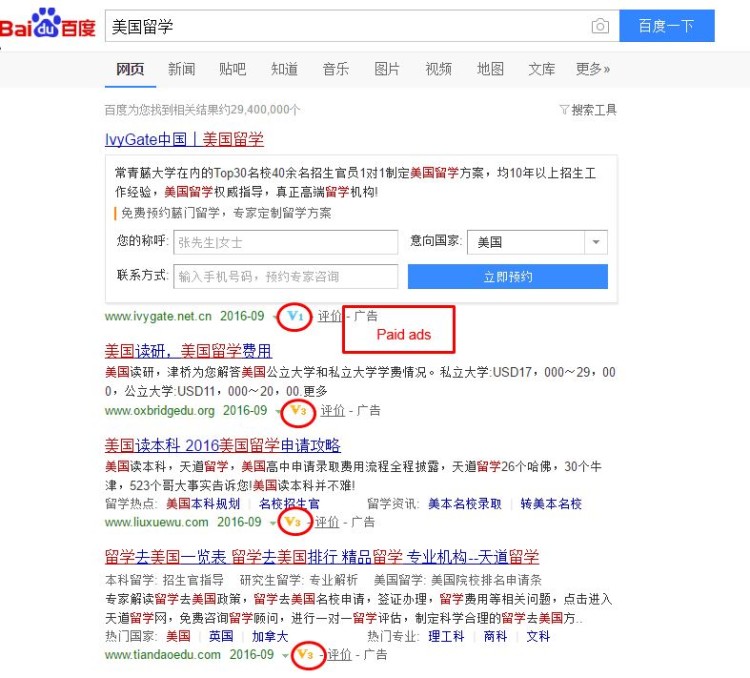Switch to the 图片 tab
Image resolution: width=750 pixels, height=678 pixels.
click(386, 69)
